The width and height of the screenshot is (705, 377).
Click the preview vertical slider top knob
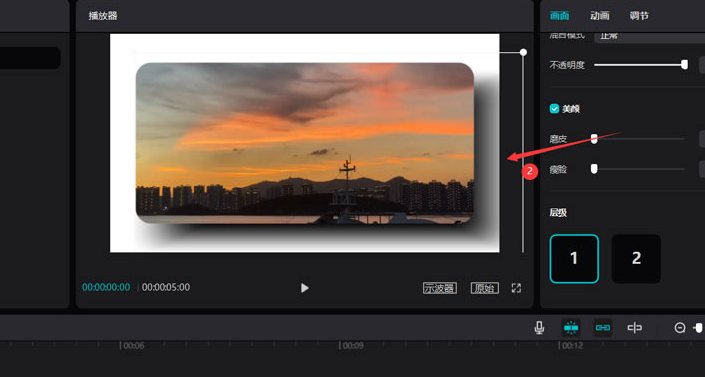point(523,52)
